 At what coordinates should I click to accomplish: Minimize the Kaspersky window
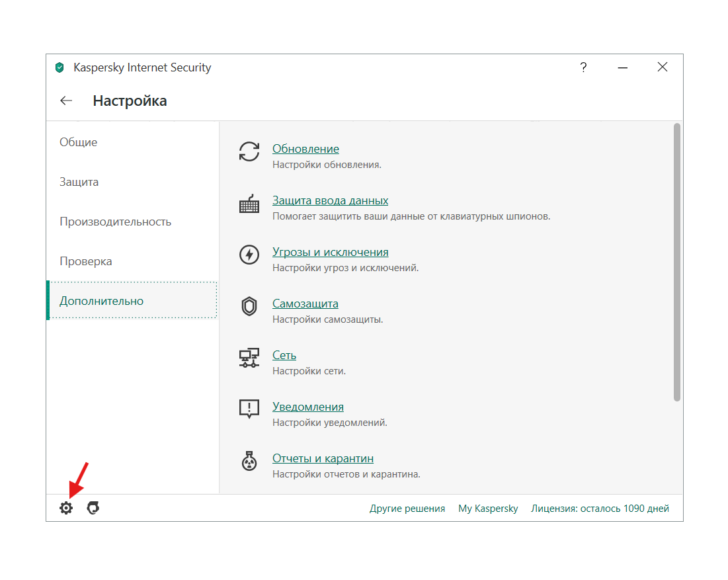click(x=623, y=68)
